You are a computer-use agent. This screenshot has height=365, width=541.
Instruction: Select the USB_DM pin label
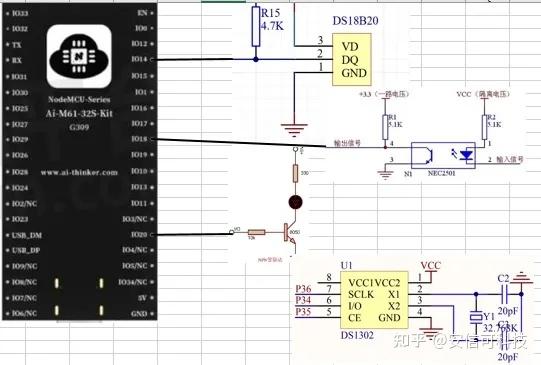coord(27,235)
